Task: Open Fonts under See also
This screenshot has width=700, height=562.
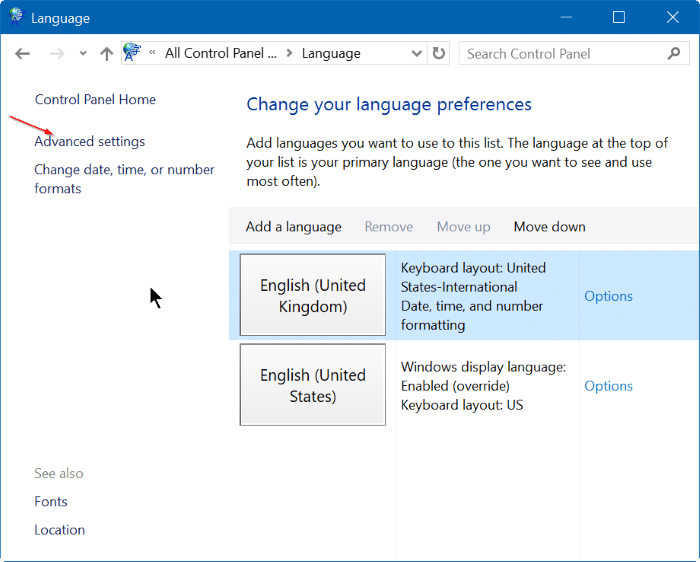Action: coord(51,502)
